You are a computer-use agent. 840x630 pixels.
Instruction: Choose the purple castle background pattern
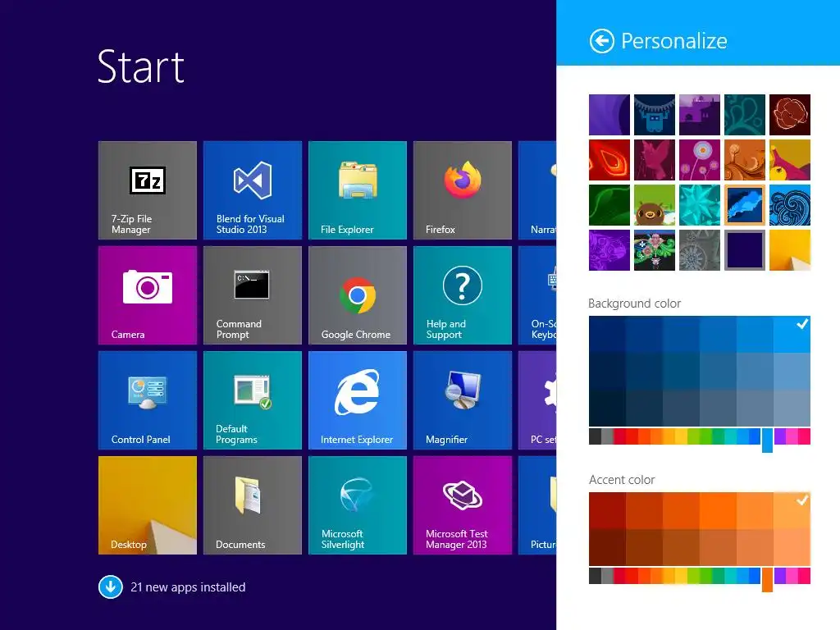pyautogui.click(x=699, y=115)
